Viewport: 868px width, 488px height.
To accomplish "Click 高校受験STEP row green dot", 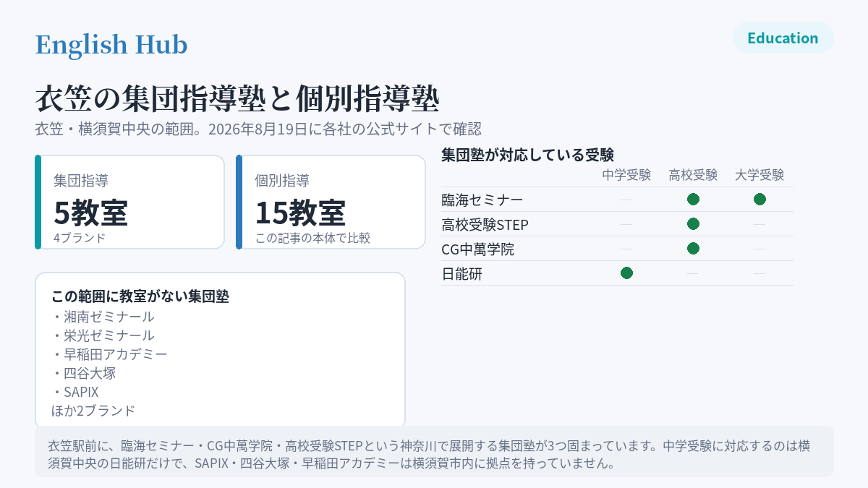I will [x=693, y=224].
